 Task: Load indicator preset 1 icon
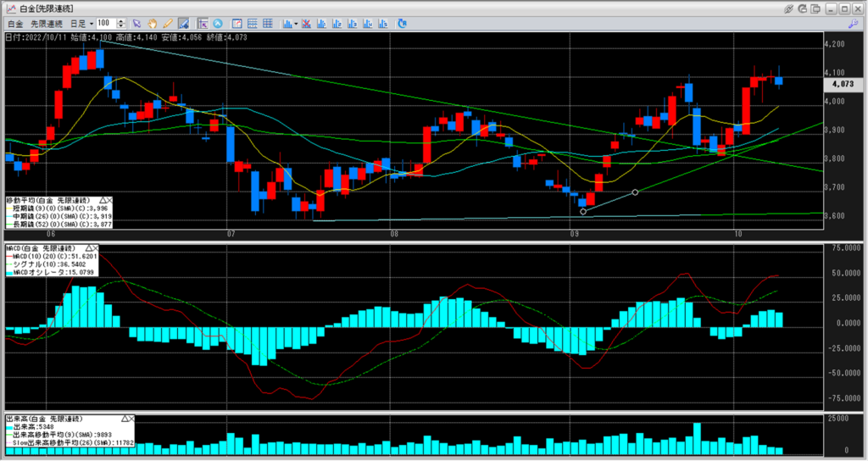(321, 24)
